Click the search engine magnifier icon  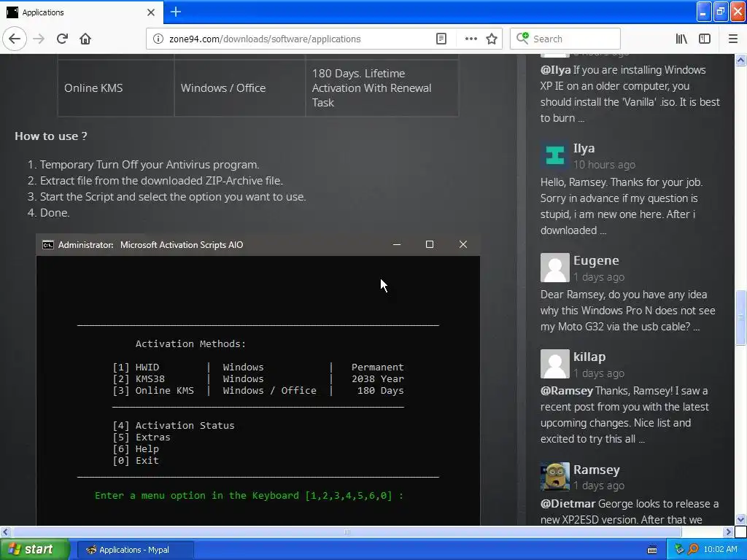coord(522,38)
